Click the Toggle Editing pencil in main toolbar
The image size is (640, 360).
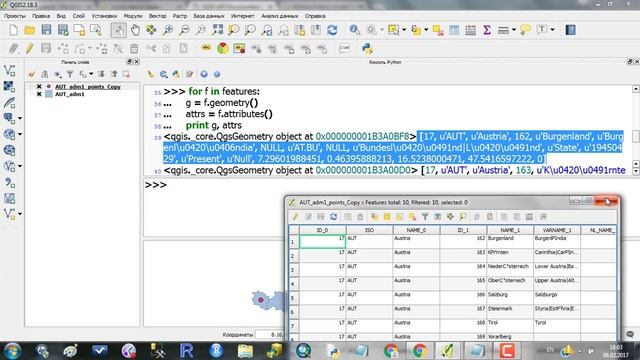[x=29, y=49]
